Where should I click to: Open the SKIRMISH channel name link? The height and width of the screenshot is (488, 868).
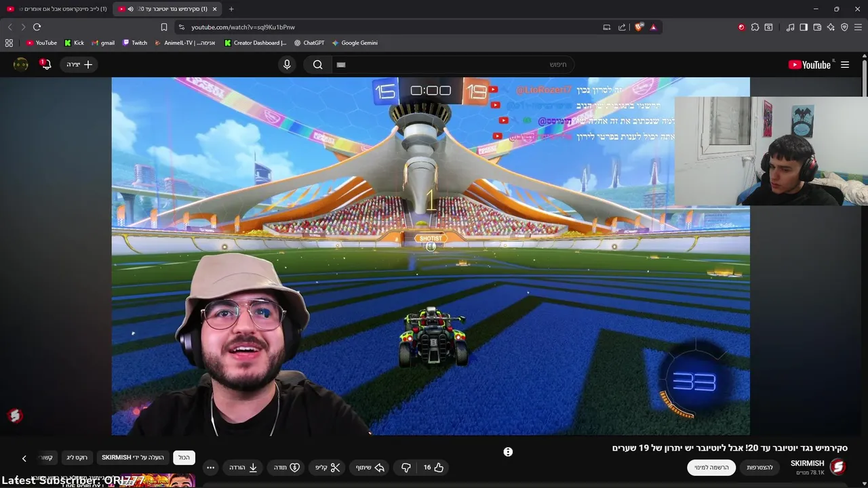pos(807,464)
